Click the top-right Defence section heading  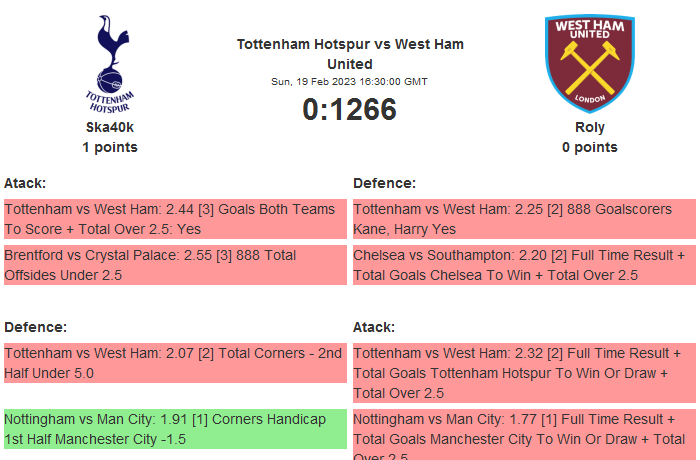tap(385, 183)
